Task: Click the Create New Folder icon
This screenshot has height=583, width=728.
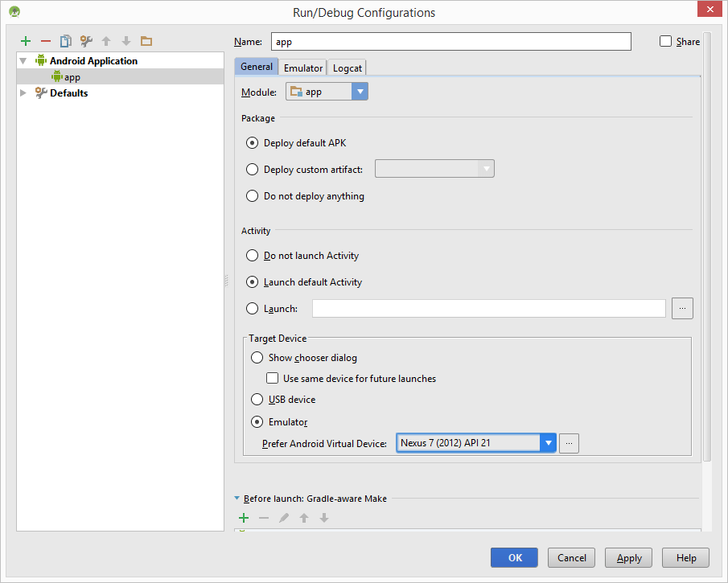Action: [x=146, y=41]
